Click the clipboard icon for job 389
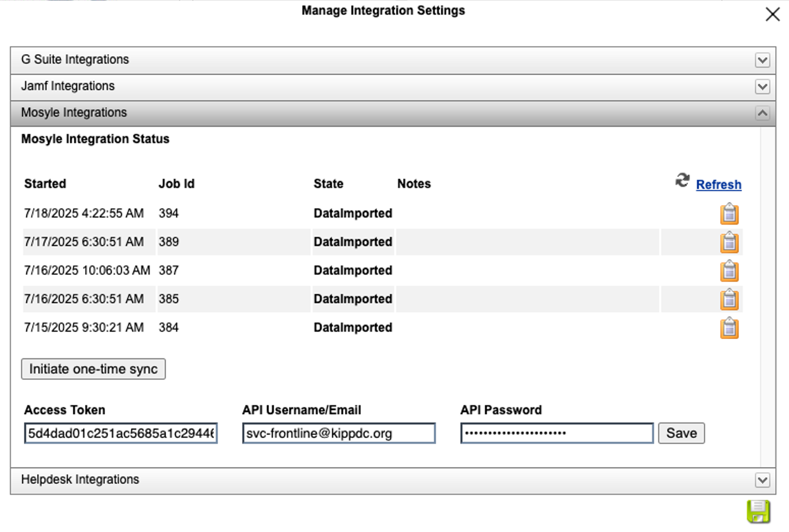Image resolution: width=789 pixels, height=532 pixels. click(729, 242)
